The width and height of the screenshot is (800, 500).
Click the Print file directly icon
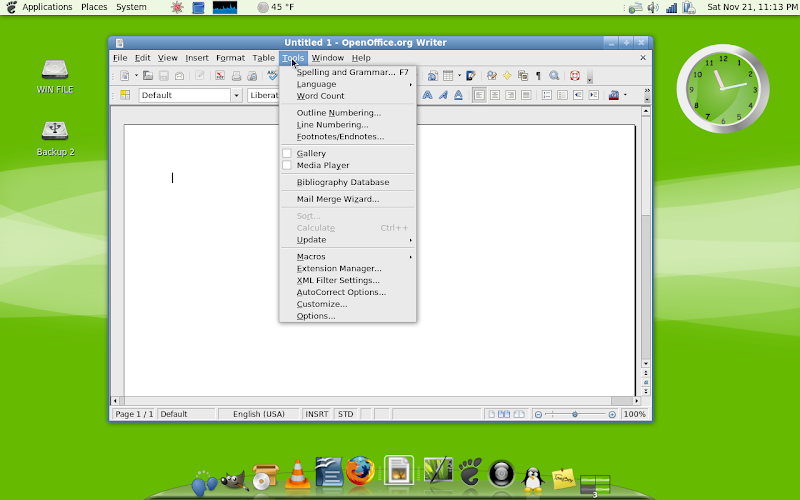236,76
